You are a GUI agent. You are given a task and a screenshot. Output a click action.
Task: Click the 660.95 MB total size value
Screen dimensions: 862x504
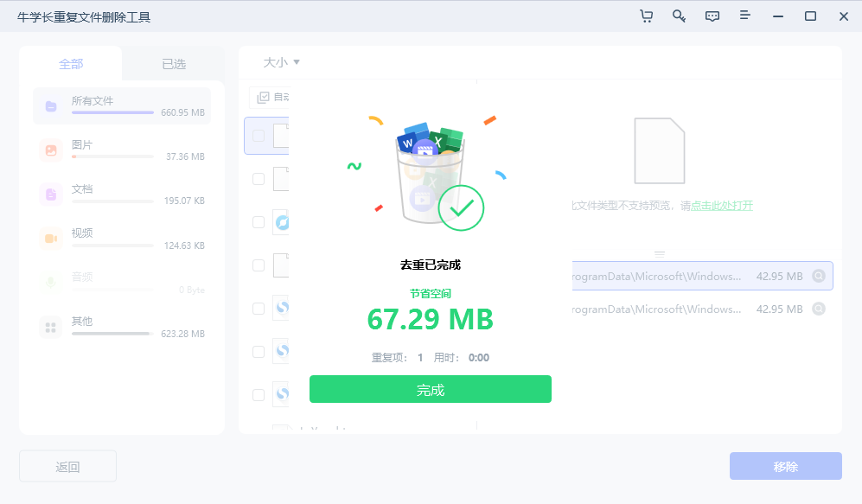click(182, 112)
